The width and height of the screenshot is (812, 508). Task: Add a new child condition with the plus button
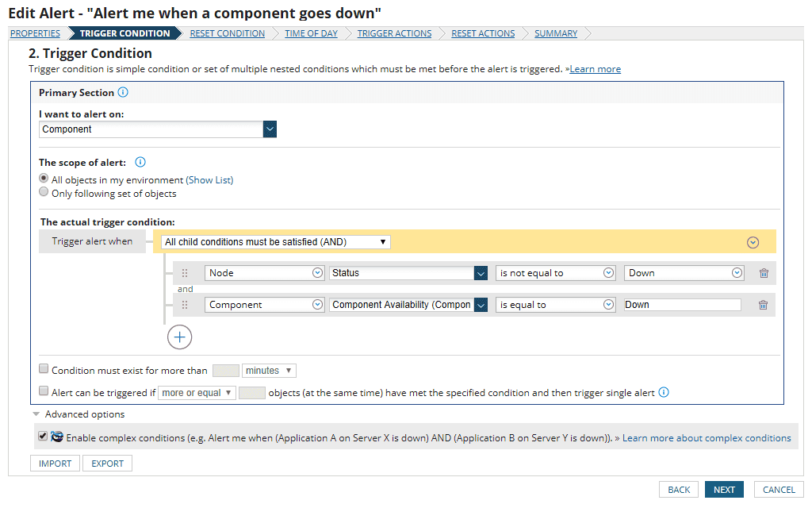pos(179,337)
